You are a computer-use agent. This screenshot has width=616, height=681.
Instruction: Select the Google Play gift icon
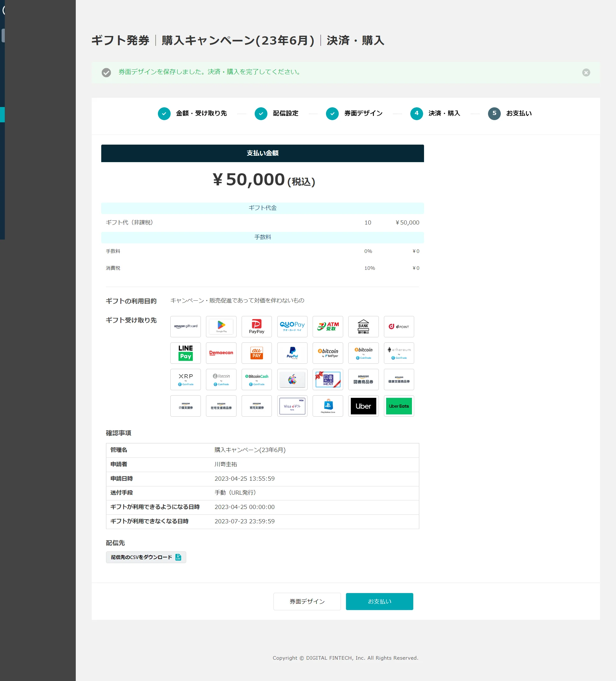click(x=221, y=326)
